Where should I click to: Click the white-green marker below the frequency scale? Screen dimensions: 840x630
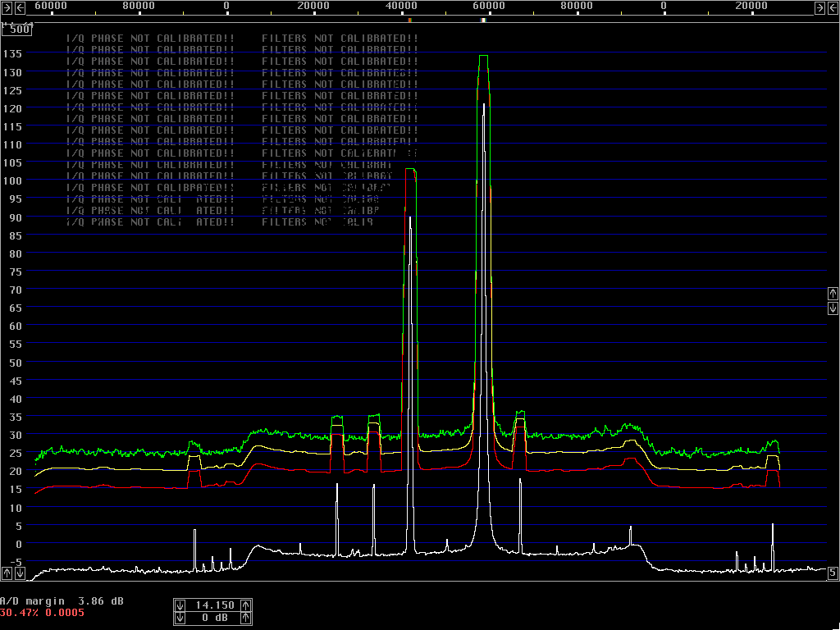point(483,20)
